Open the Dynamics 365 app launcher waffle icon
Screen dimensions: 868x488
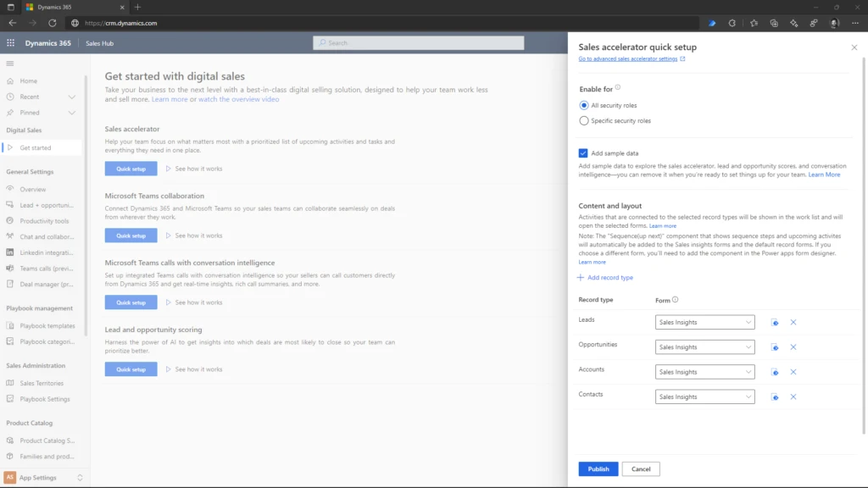[9, 42]
